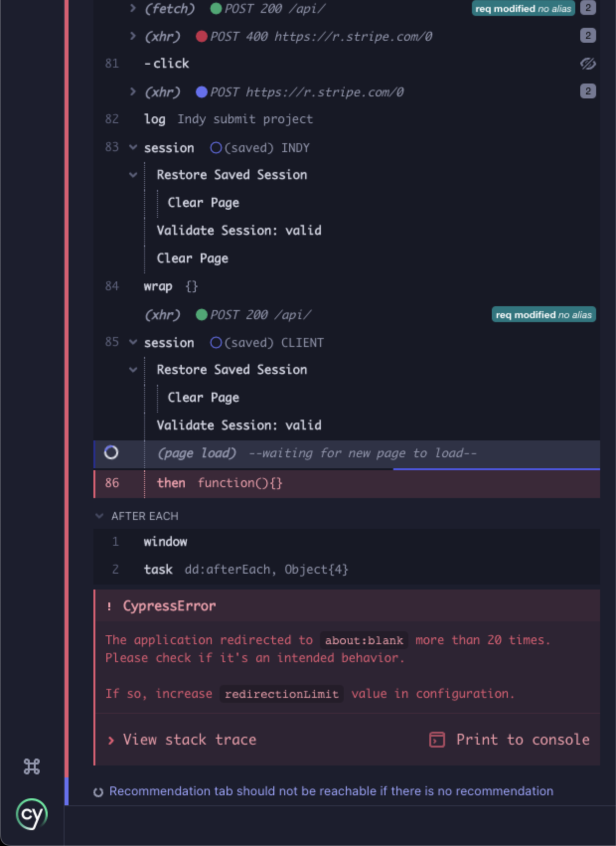Image resolution: width=616 pixels, height=846 pixels.
Task: Click the purple status dot on POST stripe request
Action: click(x=202, y=91)
